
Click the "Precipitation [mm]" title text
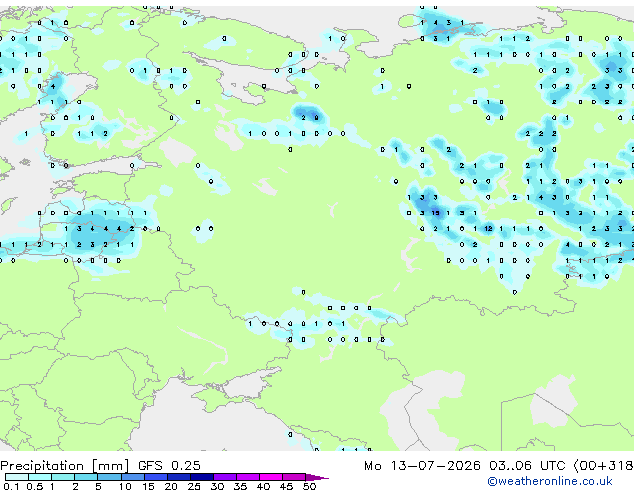coord(65,466)
